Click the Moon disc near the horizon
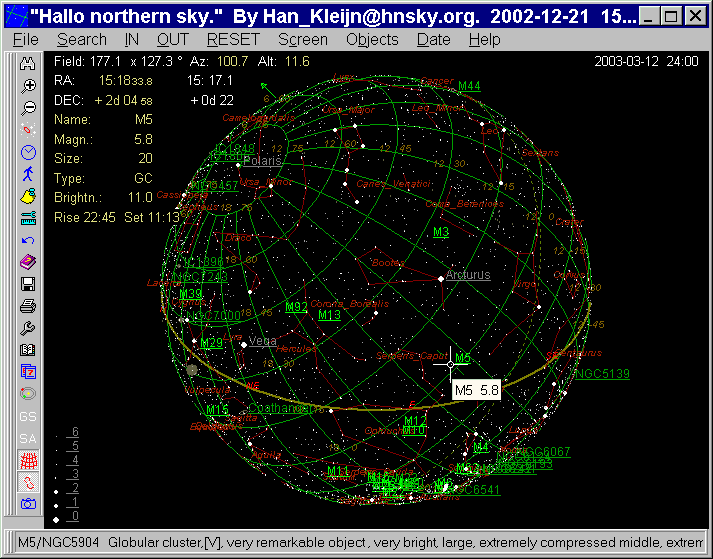Viewport: 713px width, 559px height. (x=192, y=370)
